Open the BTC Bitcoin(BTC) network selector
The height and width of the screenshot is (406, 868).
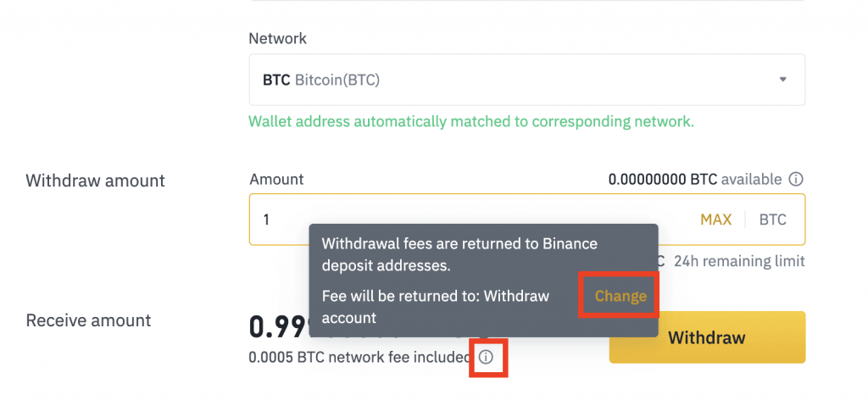[527, 80]
